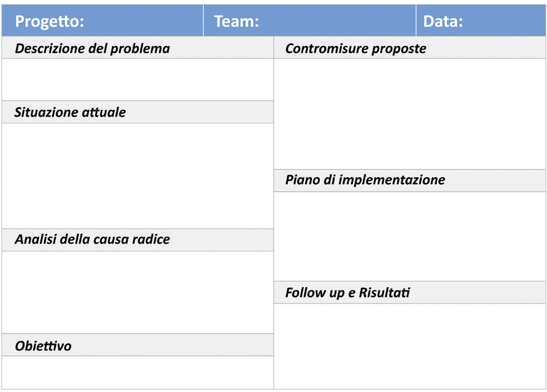Select the 'Piano di implementazione' heading
547x392 pixels.
click(365, 180)
